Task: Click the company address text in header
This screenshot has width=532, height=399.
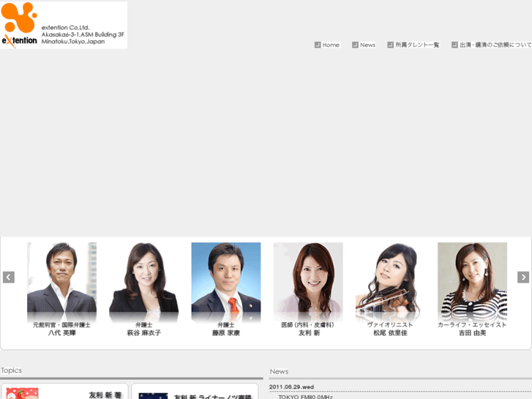Action: pyautogui.click(x=83, y=34)
